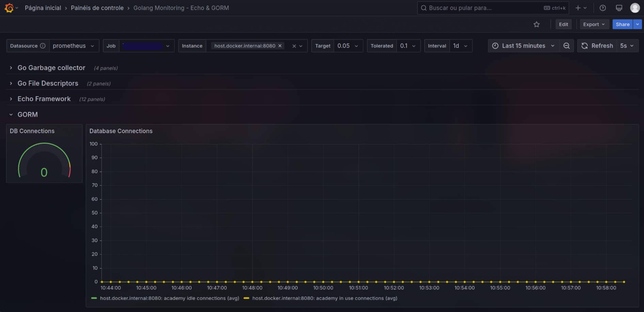
Task: Open the Interval 1d dropdown
Action: coord(461,46)
